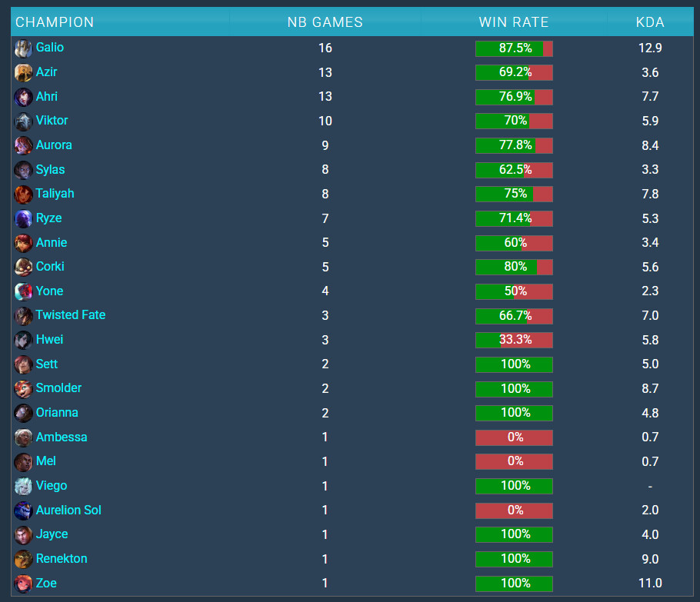The width and height of the screenshot is (700, 602).
Task: Click the Galio champion portrait icon
Action: click(x=23, y=48)
